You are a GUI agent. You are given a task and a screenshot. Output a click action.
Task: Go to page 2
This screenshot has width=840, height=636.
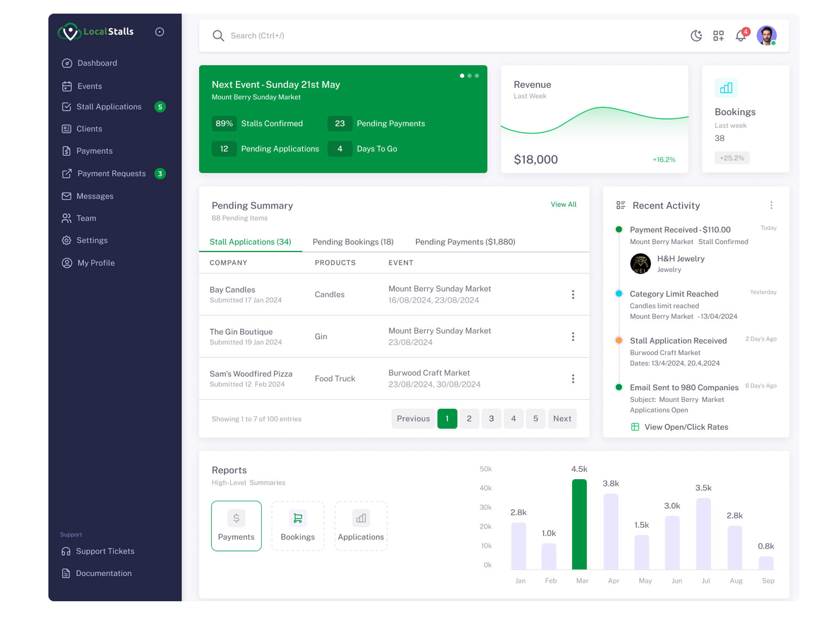469,419
